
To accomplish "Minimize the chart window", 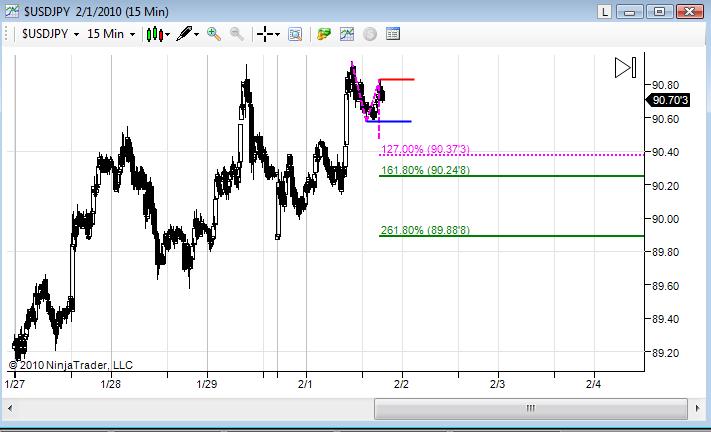I will 630,11.
